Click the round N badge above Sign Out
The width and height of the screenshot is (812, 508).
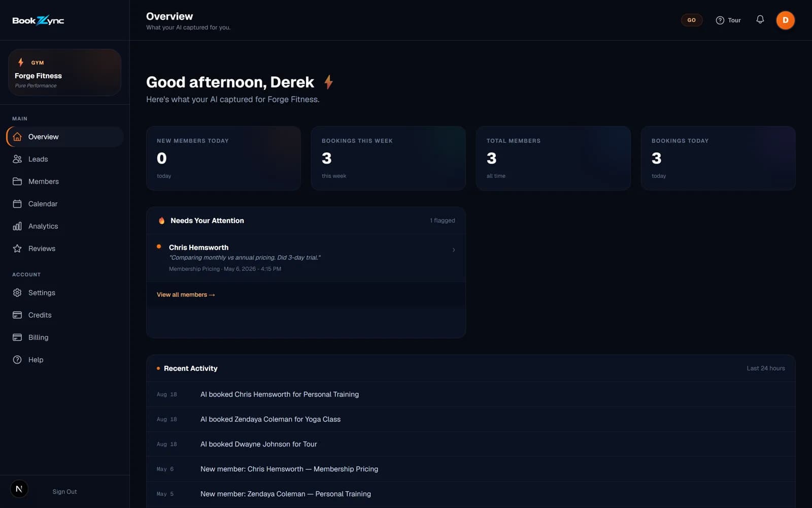coord(19,489)
